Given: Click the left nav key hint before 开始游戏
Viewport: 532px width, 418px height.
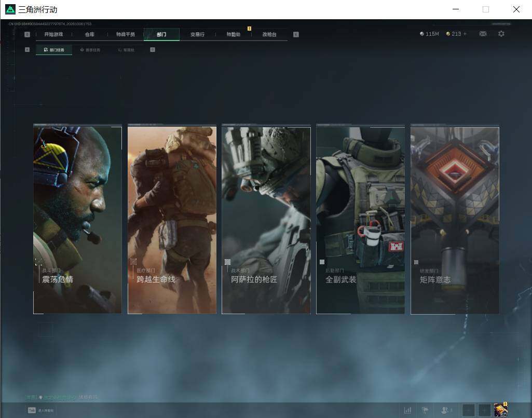Looking at the screenshot, I should (x=28, y=34).
